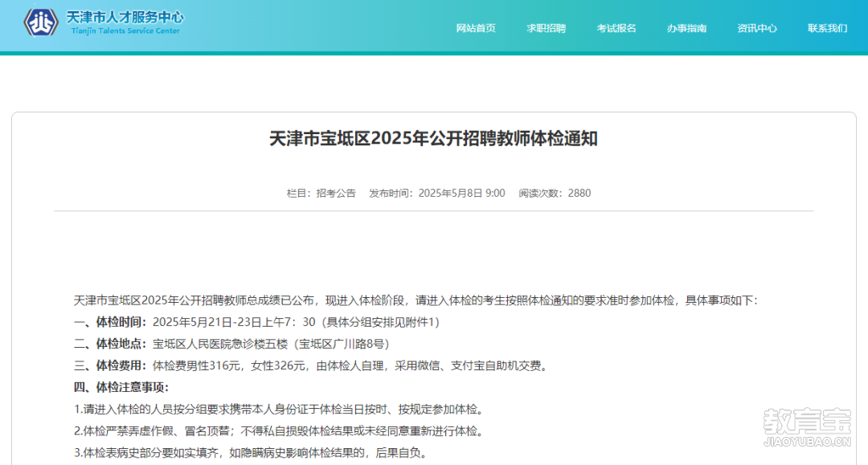Screen dimensions: 868x465
Task: Click the 一、体检时间 line
Action: point(257,322)
